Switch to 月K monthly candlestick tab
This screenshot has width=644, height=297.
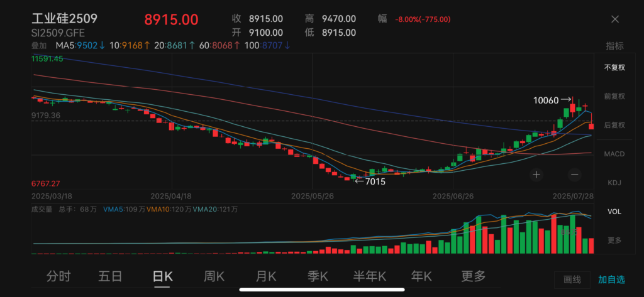click(x=266, y=276)
